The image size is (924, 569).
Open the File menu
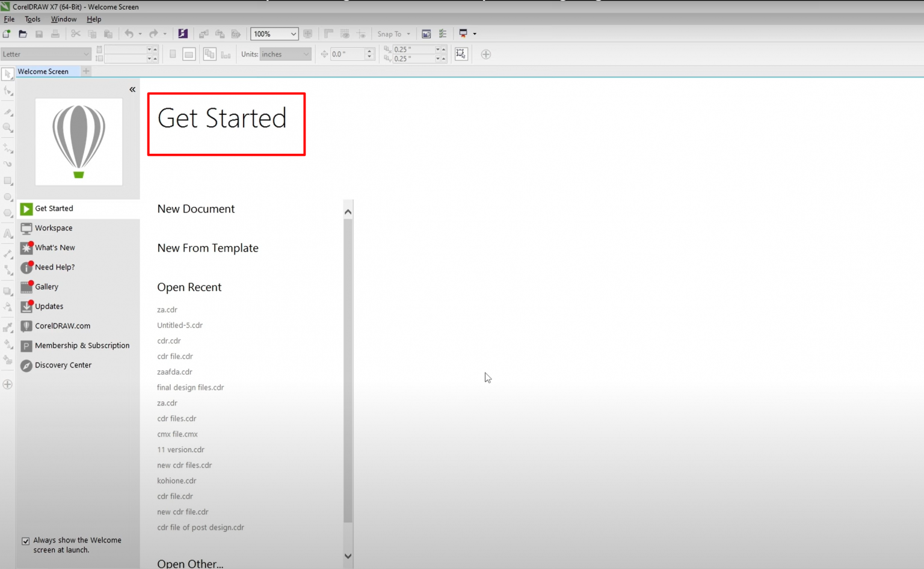click(x=9, y=19)
